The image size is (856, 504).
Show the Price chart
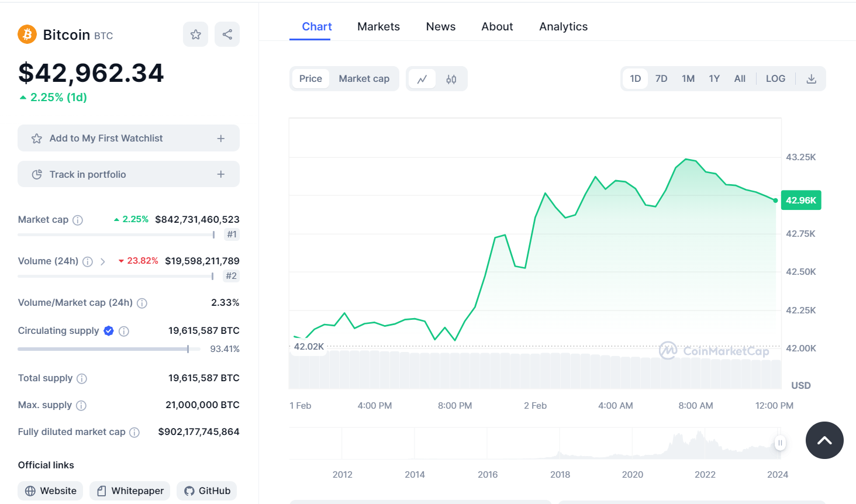tap(310, 79)
